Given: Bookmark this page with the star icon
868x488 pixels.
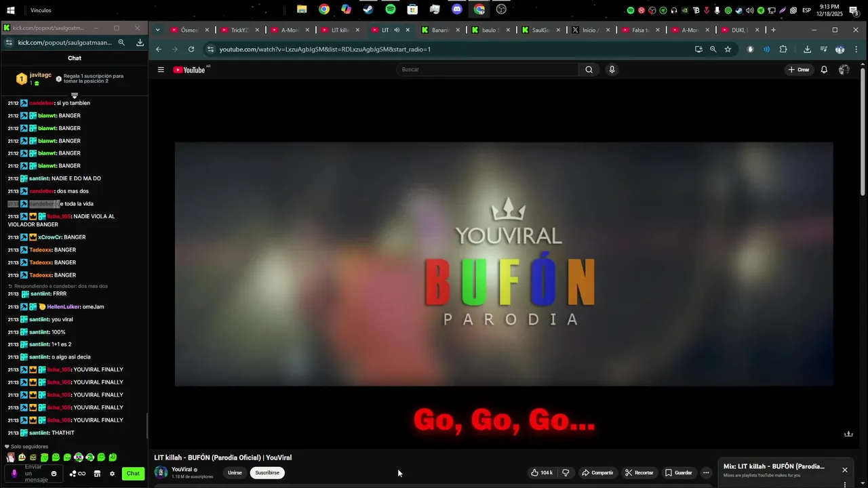Looking at the screenshot, I should (x=728, y=49).
